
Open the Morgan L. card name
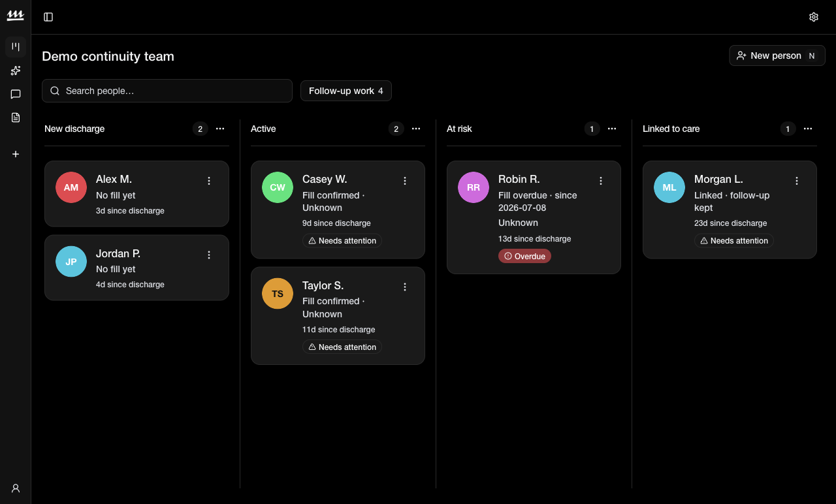click(x=718, y=179)
